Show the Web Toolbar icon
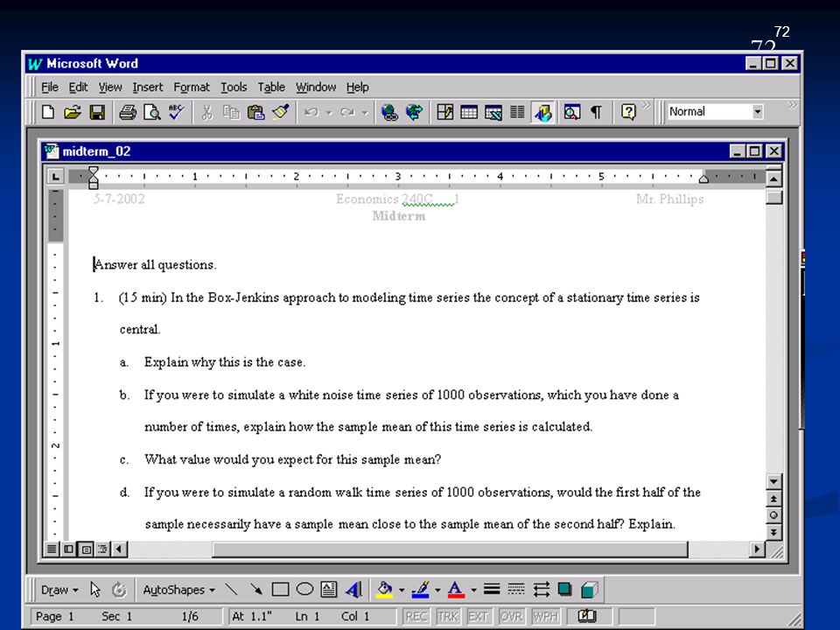The image size is (840, 630). point(414,112)
